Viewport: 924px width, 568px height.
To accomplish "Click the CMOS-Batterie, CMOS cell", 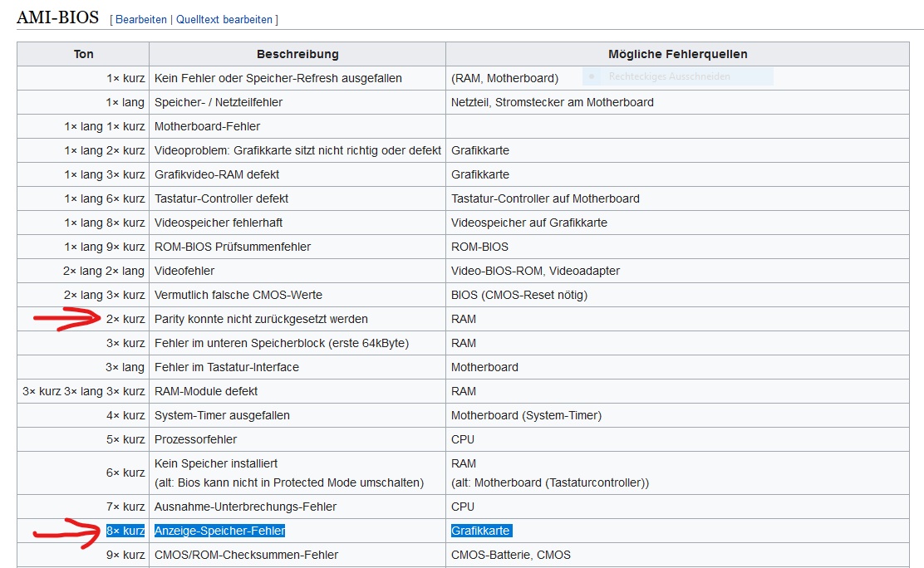I will (510, 555).
